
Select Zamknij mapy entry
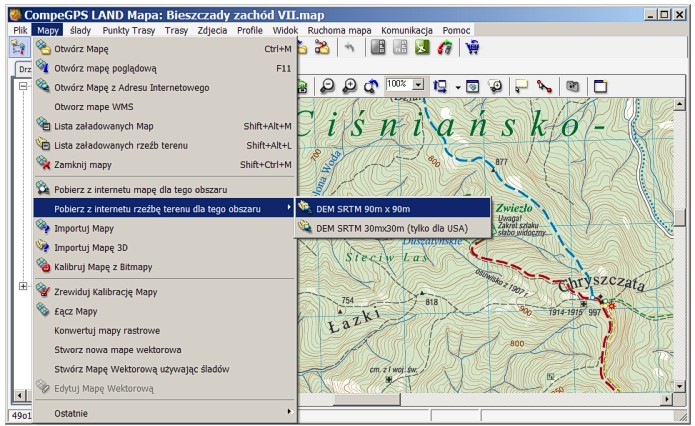(164, 164)
